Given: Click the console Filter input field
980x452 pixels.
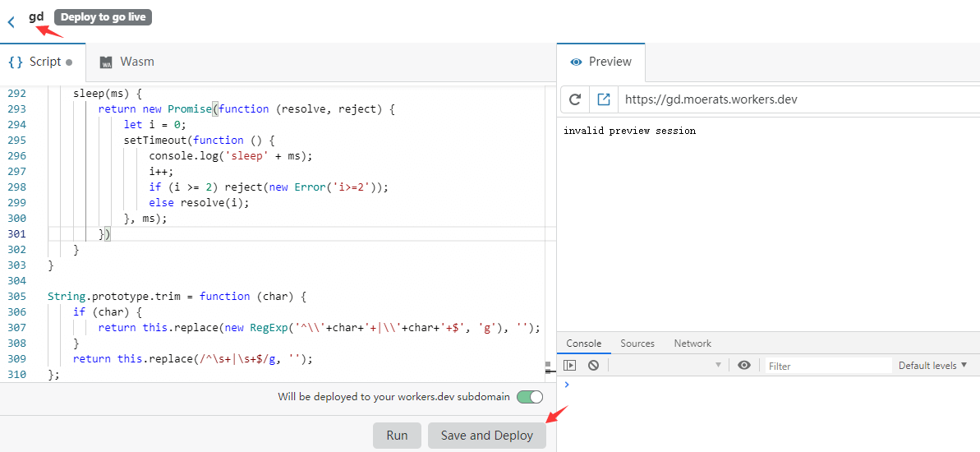Looking at the screenshot, I should point(827,366).
